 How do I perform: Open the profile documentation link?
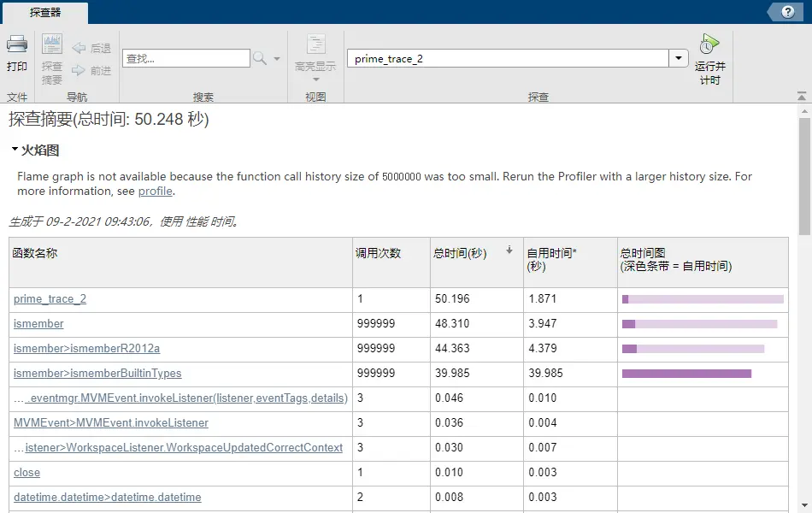(x=155, y=191)
